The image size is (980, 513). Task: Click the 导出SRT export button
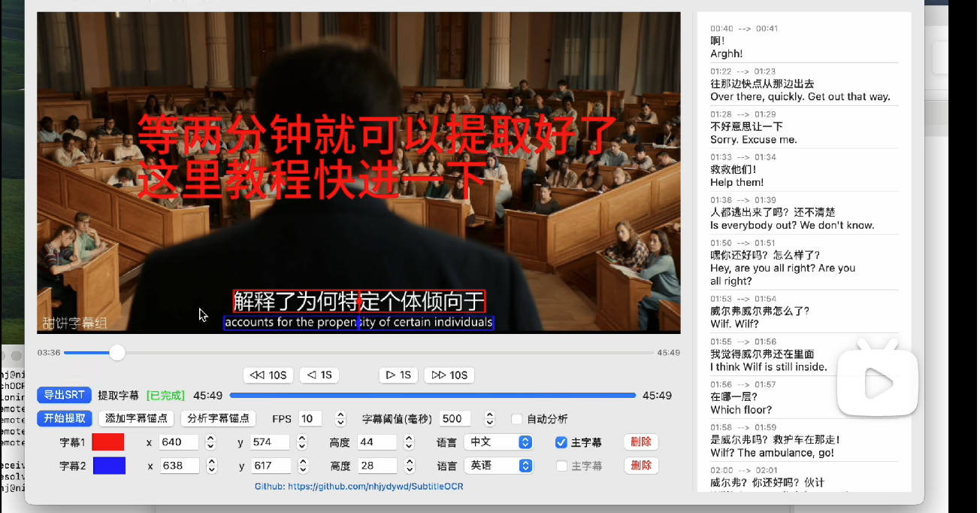(x=64, y=395)
